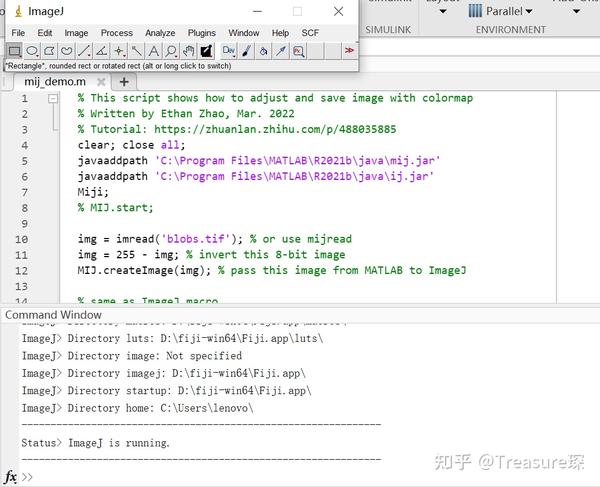Open the Dev developer menu tool

[x=229, y=51]
